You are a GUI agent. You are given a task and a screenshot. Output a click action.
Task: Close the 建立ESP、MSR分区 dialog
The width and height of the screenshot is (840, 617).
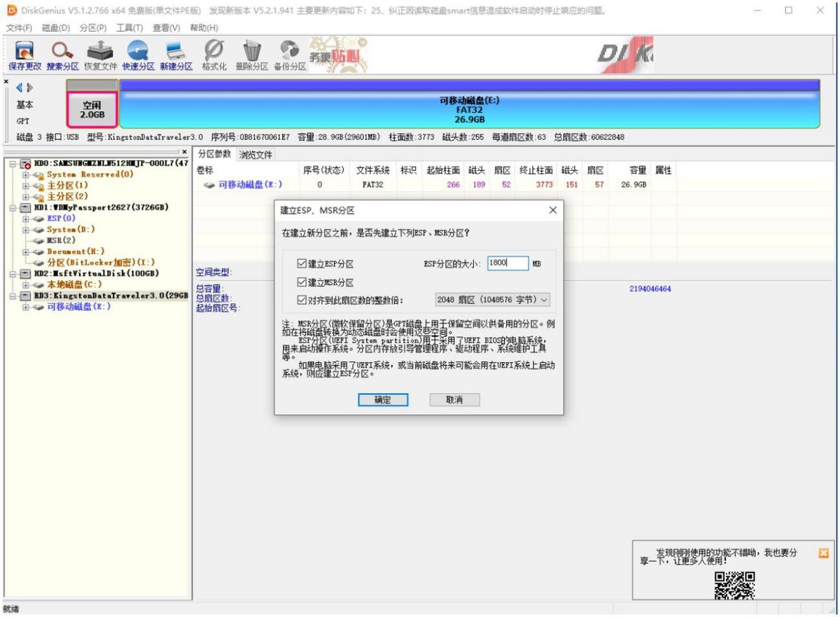coord(552,210)
